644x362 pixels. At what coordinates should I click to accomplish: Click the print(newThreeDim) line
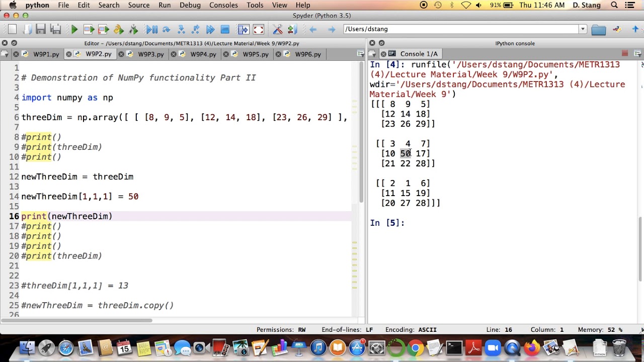[x=67, y=216]
